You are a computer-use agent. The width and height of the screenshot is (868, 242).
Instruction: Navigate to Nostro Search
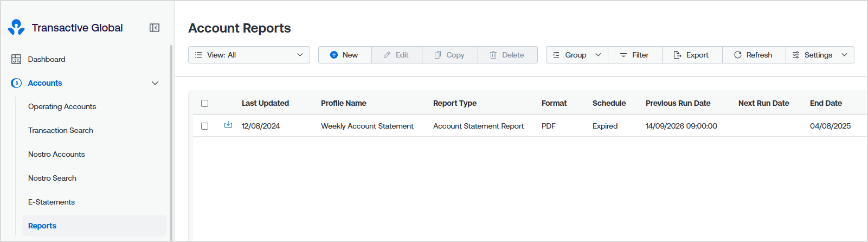(52, 178)
